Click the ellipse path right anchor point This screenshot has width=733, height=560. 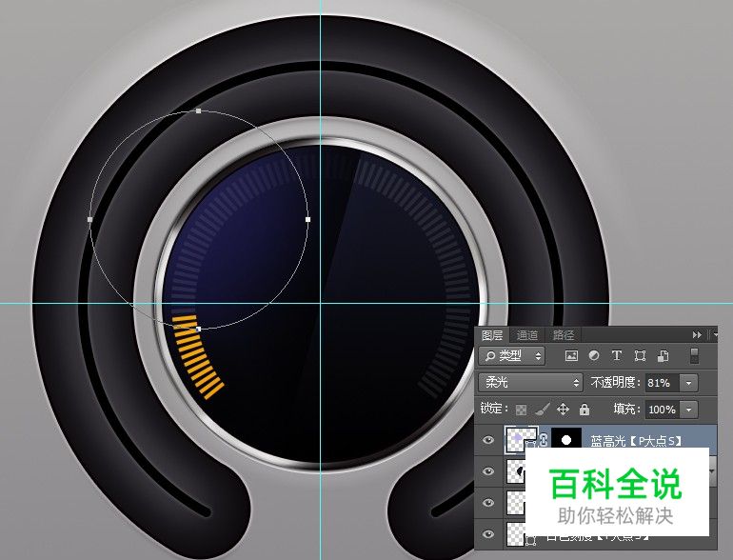pos(307,219)
